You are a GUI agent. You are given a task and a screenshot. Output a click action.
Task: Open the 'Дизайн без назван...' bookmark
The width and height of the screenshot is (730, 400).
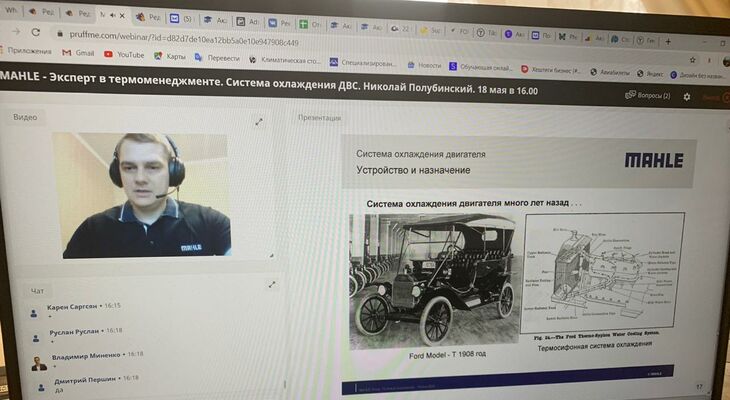click(697, 75)
